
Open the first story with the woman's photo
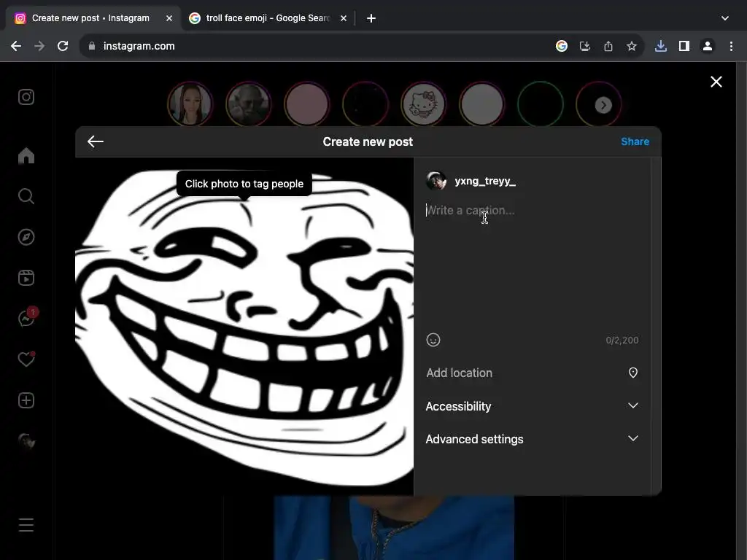point(190,104)
